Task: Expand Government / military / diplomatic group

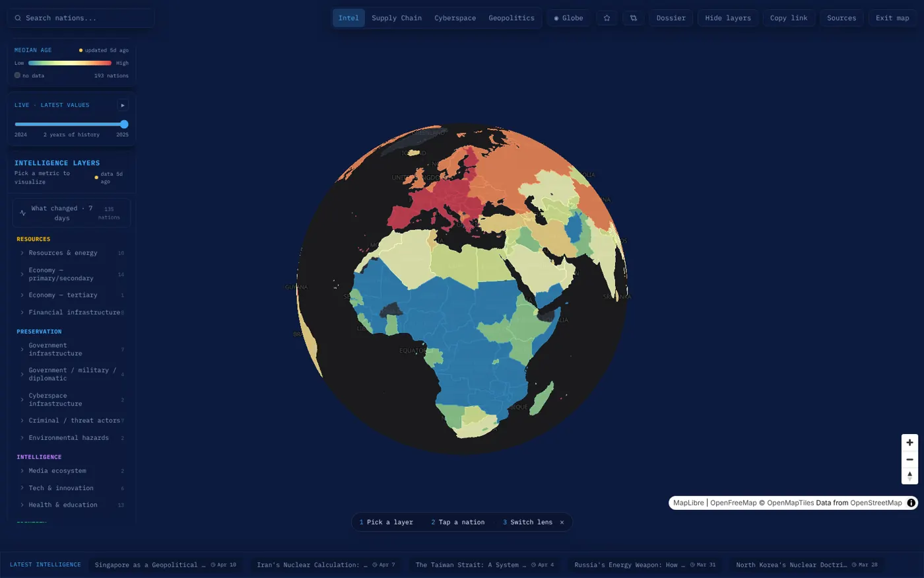Action: point(71,375)
